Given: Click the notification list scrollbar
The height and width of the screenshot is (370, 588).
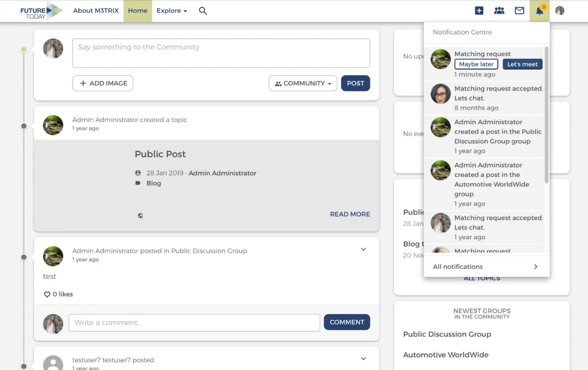Looking at the screenshot, I should [546, 115].
